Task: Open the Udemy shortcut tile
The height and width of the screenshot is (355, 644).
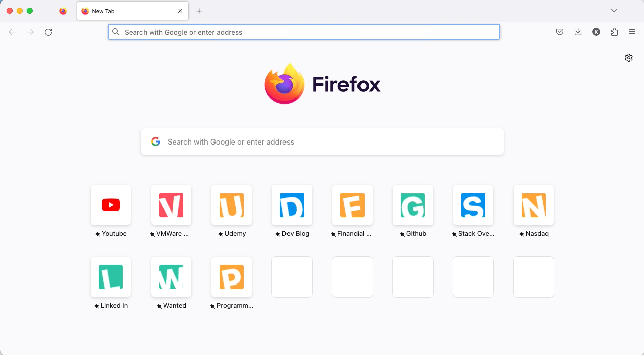Action: click(232, 205)
